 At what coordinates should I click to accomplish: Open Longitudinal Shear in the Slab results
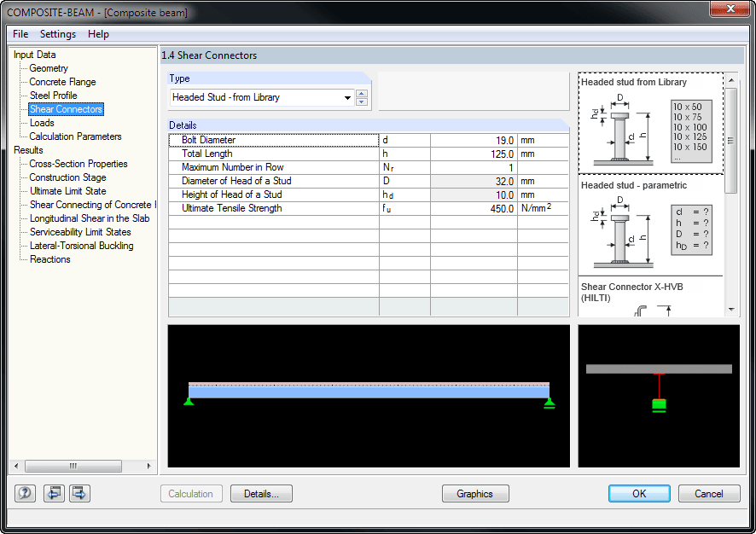coord(90,218)
